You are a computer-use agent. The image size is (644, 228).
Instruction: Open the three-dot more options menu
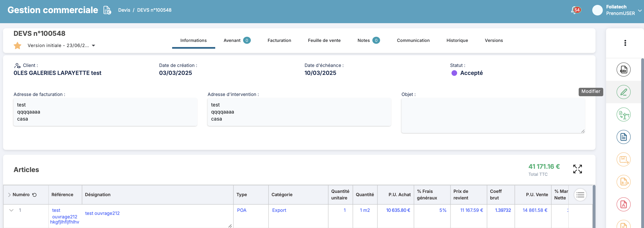point(625,43)
